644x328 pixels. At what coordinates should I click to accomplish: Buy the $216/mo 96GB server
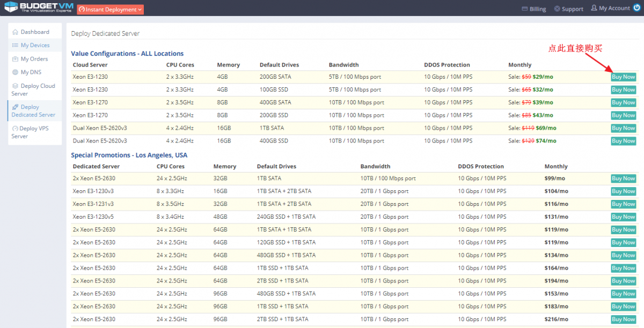coord(623,319)
